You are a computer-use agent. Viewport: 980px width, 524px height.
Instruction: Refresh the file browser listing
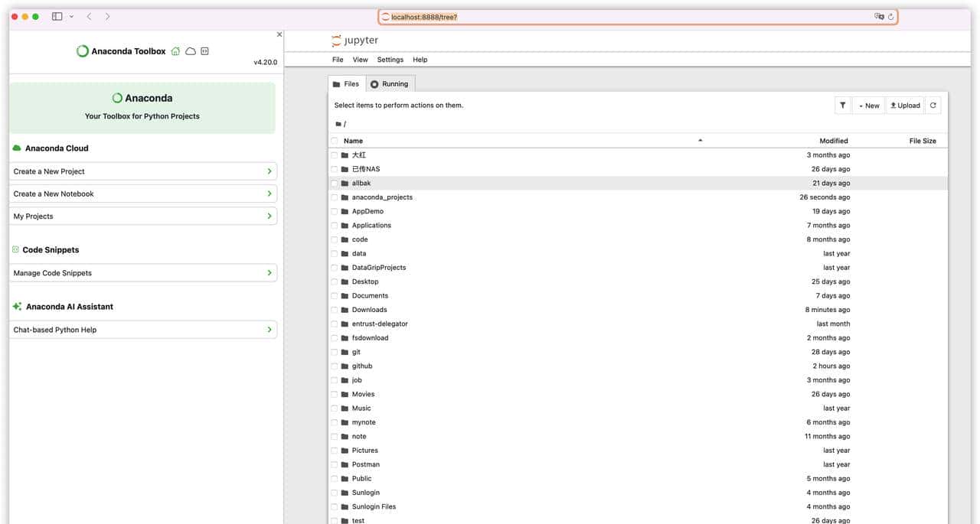(933, 106)
